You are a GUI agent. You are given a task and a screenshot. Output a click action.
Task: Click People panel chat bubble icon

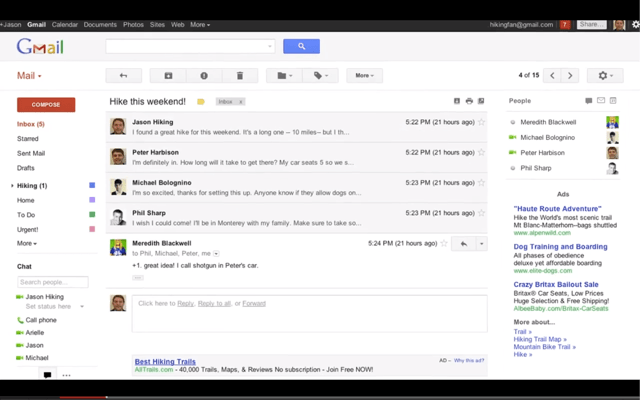point(588,100)
